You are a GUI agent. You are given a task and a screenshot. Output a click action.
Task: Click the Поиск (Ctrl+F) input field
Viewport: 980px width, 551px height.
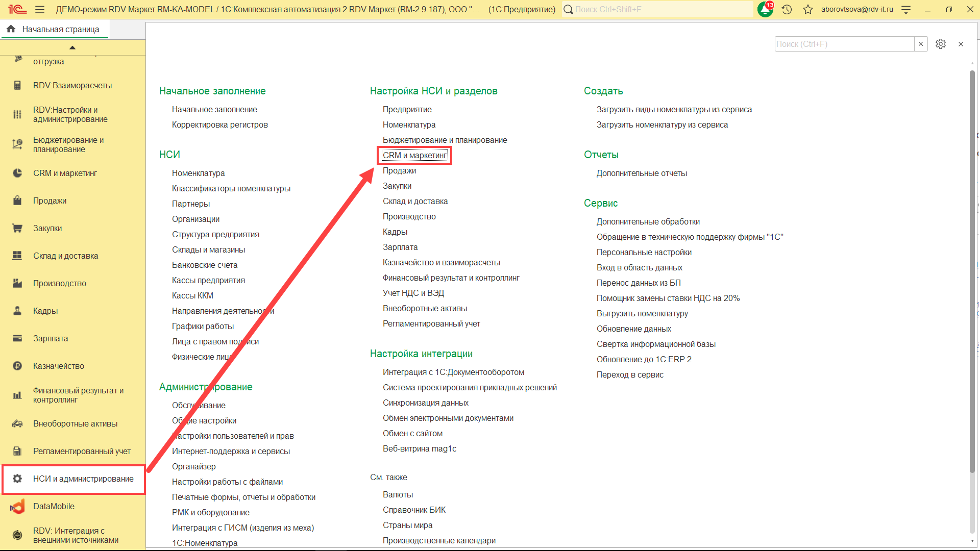click(x=844, y=44)
